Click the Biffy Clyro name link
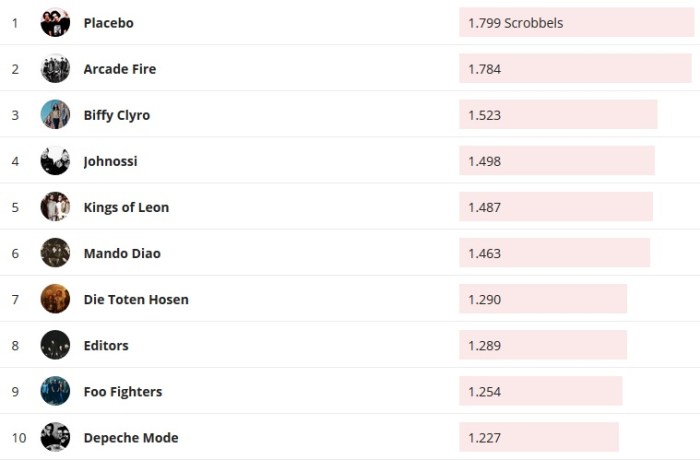This screenshot has height=460, width=700. [x=117, y=115]
